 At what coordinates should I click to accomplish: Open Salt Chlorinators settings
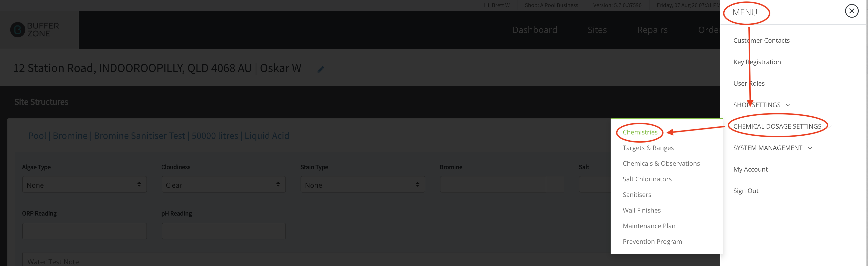pos(647,179)
